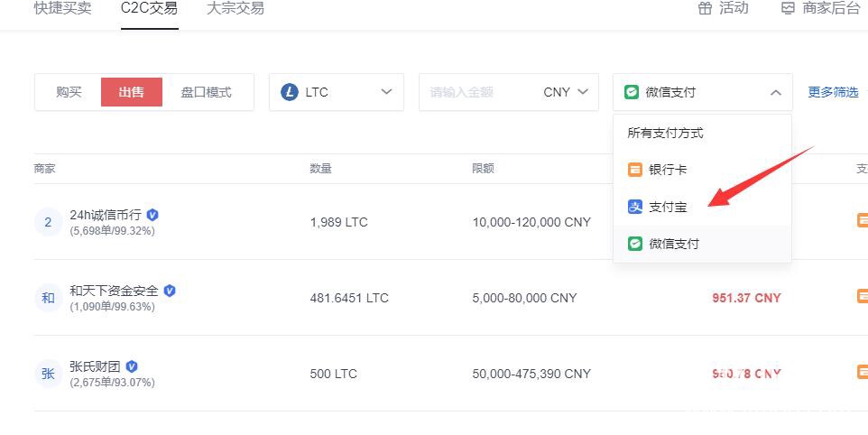
Task: Choose 银行卡 payment method option
Action: pyautogui.click(x=668, y=170)
